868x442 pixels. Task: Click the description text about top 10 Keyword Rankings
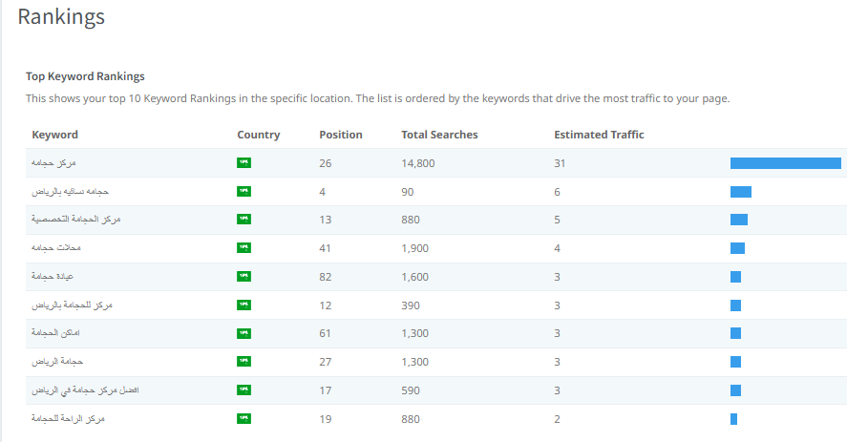[x=377, y=98]
